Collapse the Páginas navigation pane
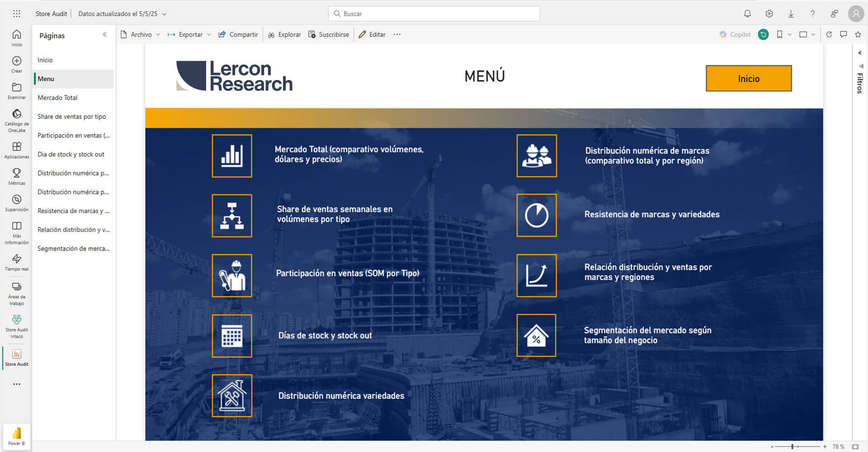This screenshot has height=452, width=868. 105,35
